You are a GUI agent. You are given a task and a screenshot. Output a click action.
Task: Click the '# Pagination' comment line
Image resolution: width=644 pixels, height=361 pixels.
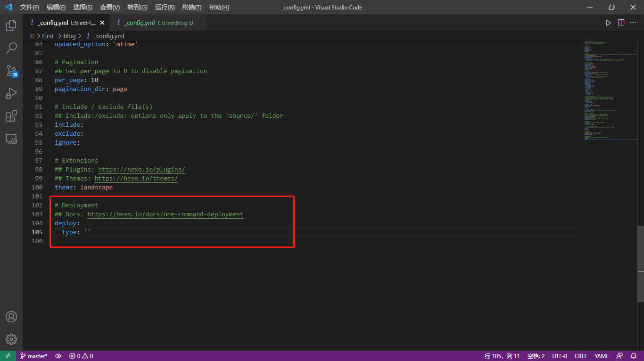click(x=76, y=62)
